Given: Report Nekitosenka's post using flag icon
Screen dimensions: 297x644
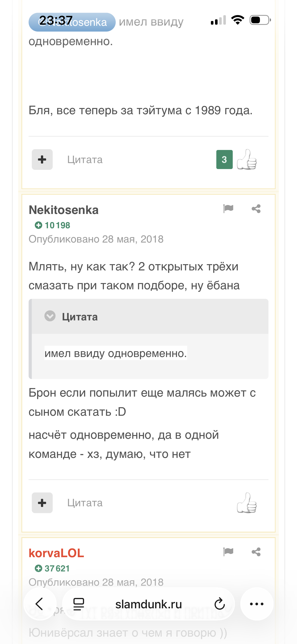Looking at the screenshot, I should 228,208.
